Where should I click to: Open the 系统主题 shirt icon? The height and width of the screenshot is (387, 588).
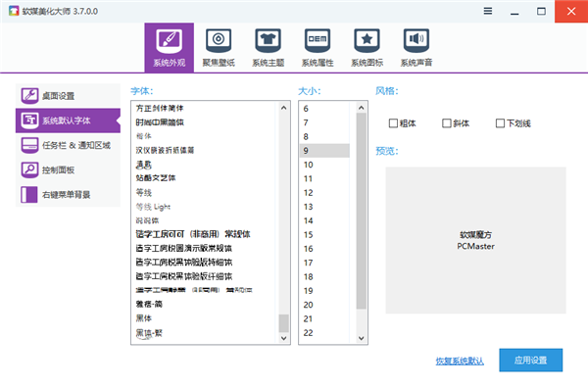[269, 40]
